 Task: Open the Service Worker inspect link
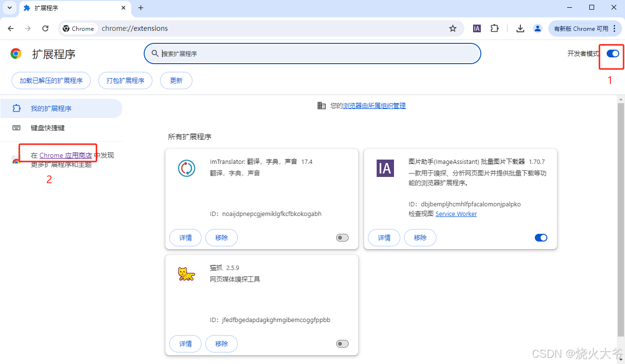click(456, 214)
